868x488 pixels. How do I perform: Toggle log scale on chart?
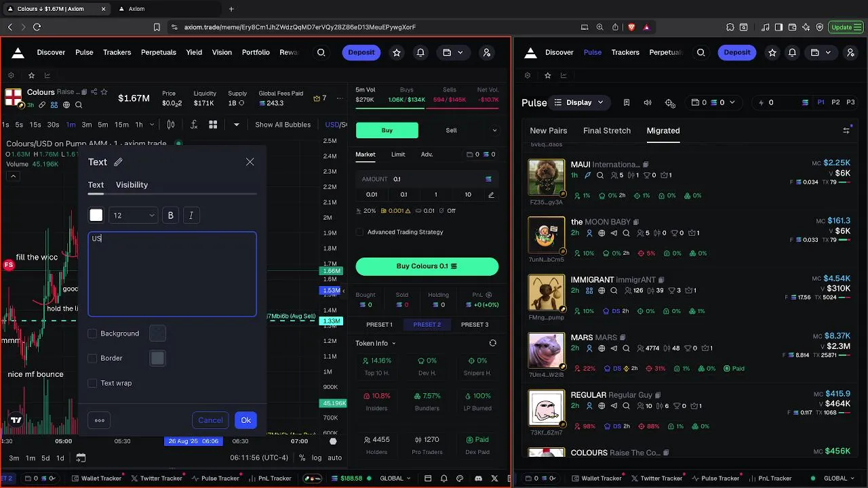click(317, 457)
